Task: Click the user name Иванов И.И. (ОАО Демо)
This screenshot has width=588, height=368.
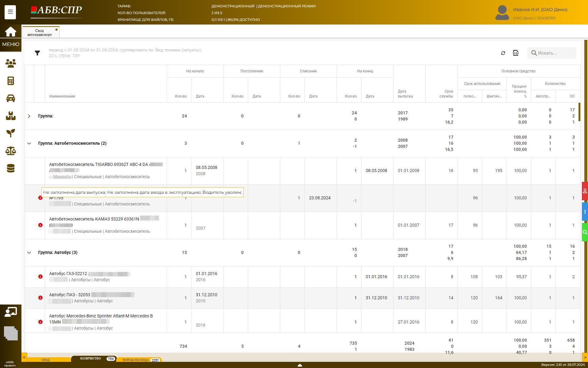Action: pos(540,10)
